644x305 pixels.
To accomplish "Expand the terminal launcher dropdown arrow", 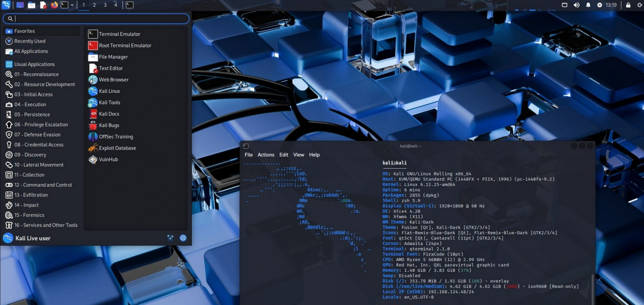I will [72, 5].
